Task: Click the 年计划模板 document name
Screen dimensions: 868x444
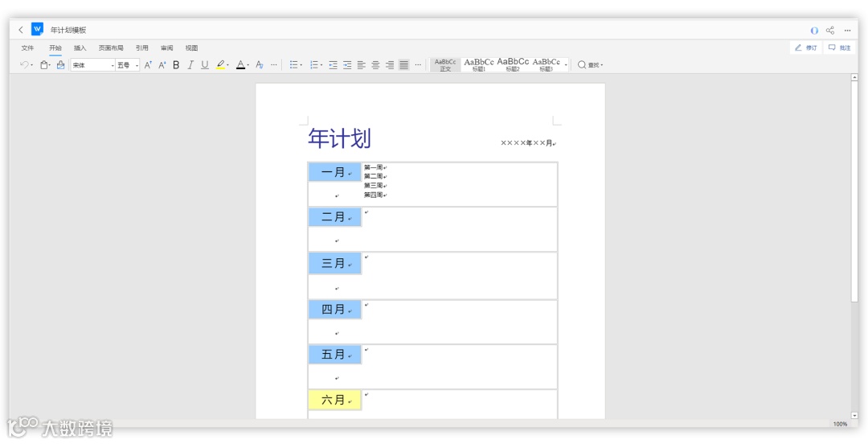Action: click(x=68, y=30)
